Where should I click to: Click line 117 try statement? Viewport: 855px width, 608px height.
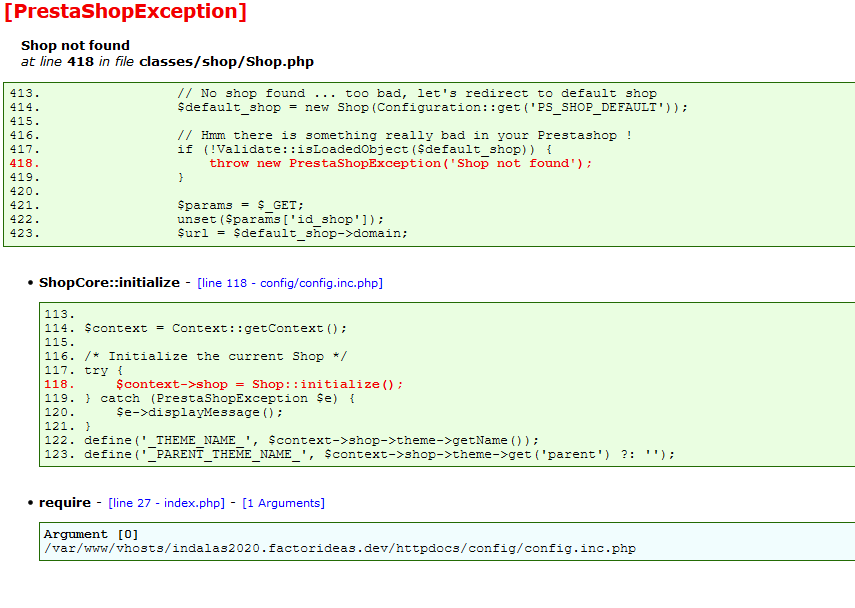pos(104,370)
